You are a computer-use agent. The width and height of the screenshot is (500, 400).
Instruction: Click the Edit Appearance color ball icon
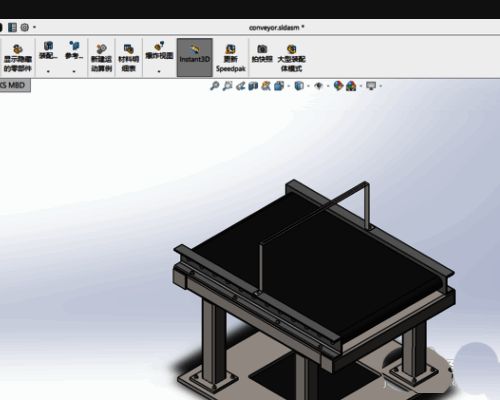click(x=338, y=86)
